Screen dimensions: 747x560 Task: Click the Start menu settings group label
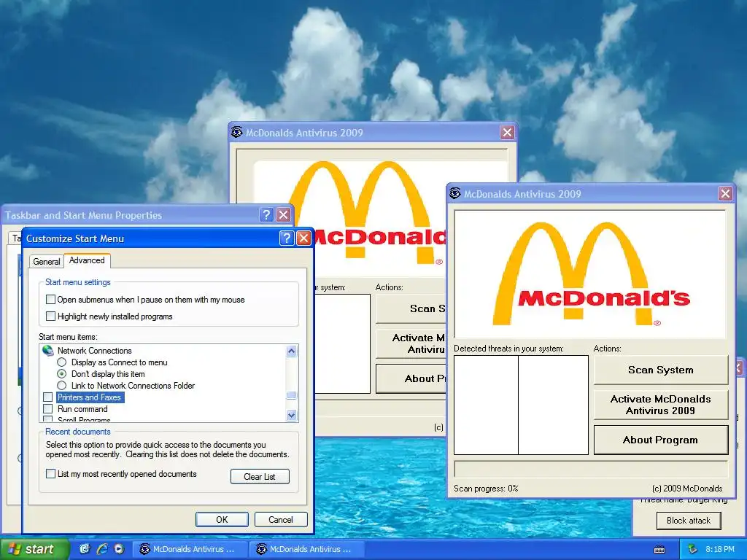tap(77, 282)
